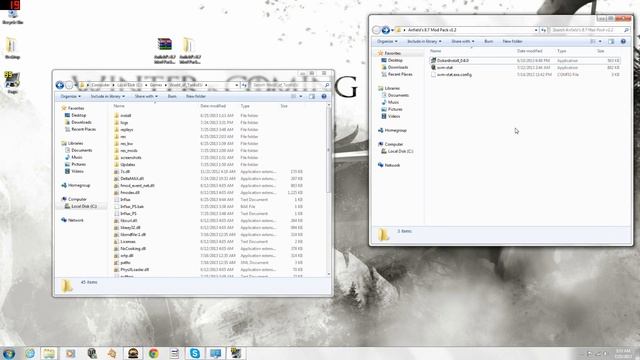Select the Updates folder
The width and height of the screenshot is (640, 360).
tap(128, 164)
